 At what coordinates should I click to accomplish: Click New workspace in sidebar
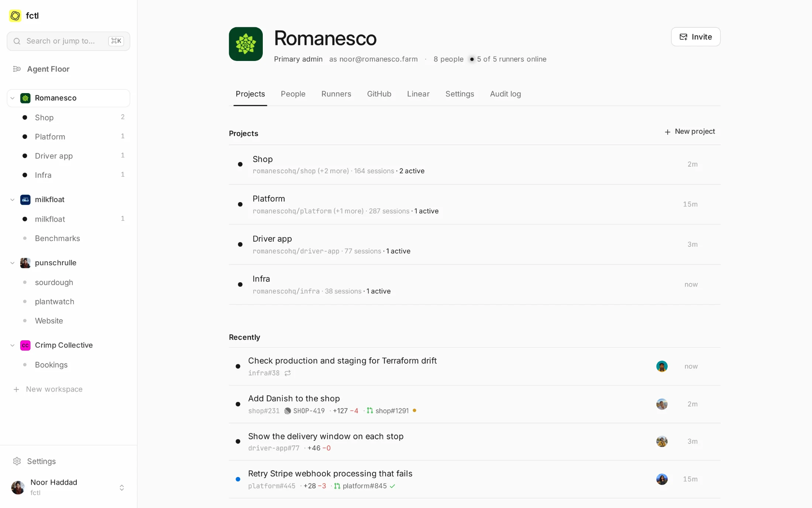coord(48,389)
